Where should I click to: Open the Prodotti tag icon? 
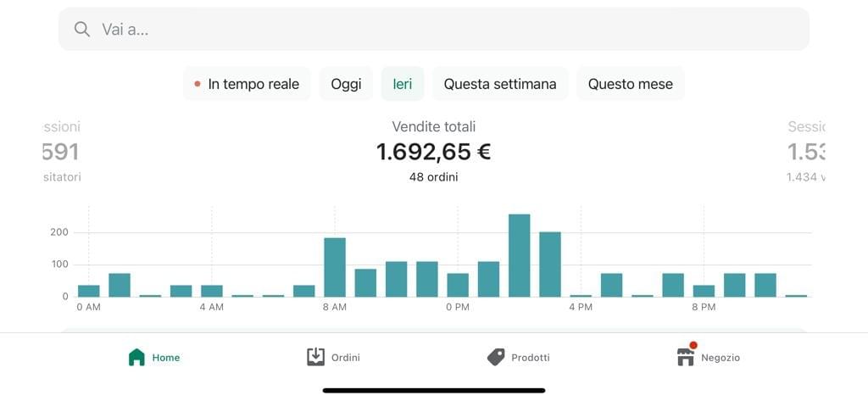pyautogui.click(x=495, y=357)
